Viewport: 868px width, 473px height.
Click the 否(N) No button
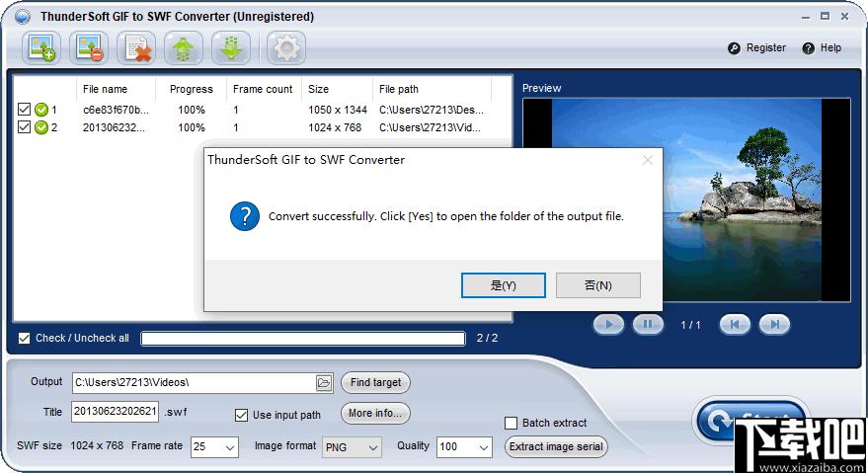597,285
